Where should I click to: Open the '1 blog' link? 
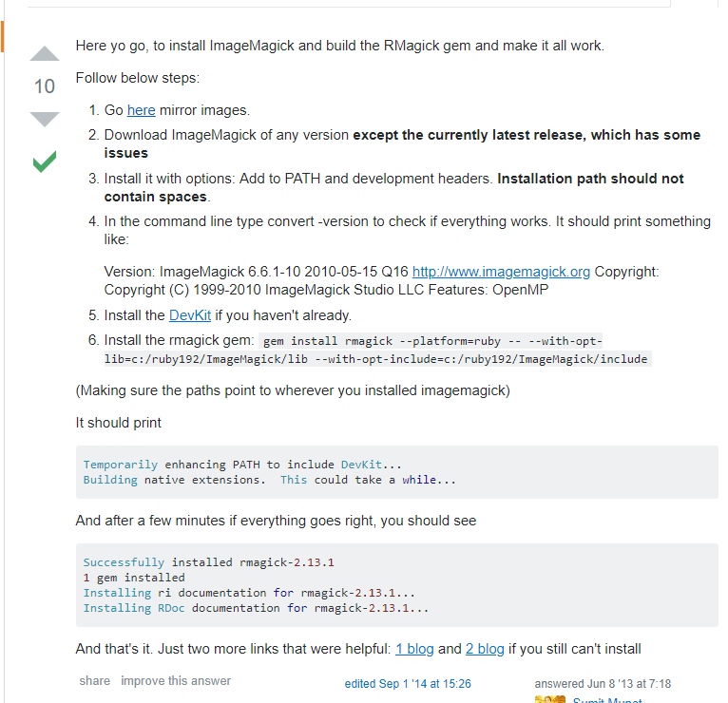click(414, 649)
